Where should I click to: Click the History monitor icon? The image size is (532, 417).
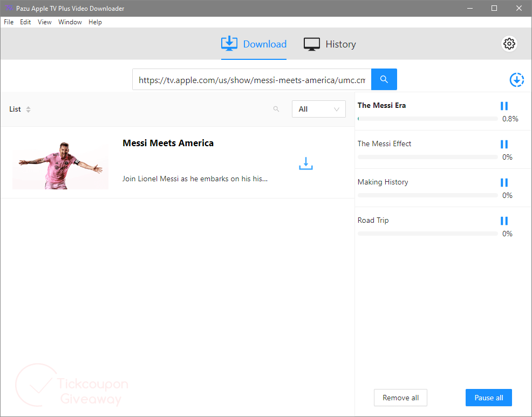[x=312, y=44]
